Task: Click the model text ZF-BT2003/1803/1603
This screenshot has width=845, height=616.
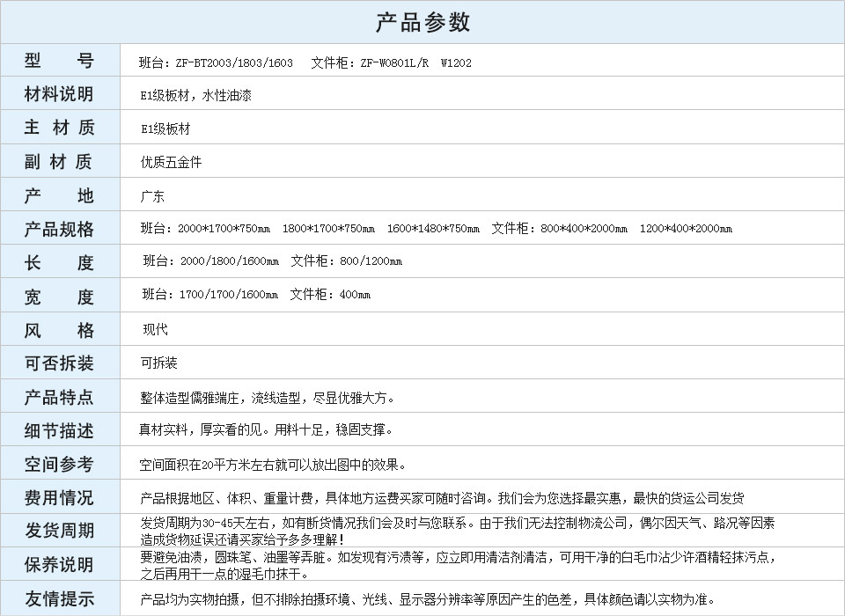Action: click(x=234, y=63)
